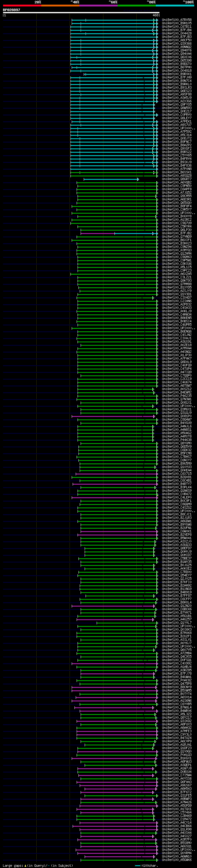The height and width of the screenshot is (868, 197).
Task: Click the green alignment arrowhead for UniRef100_Q10YU3
Action: click(x=155, y=467)
